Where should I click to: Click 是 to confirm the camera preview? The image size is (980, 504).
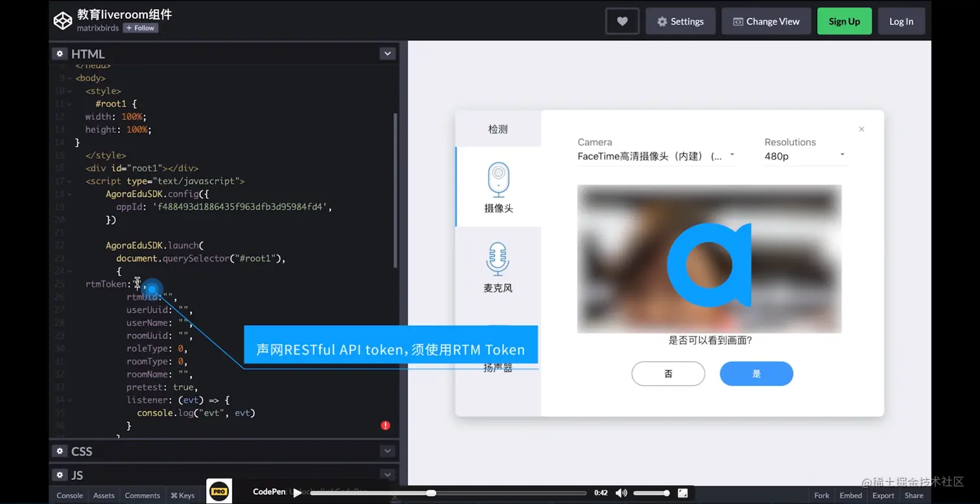[756, 374]
